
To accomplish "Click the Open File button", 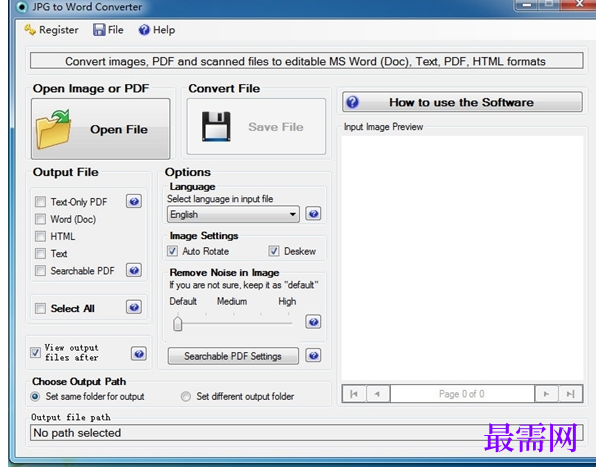I will 101,129.
